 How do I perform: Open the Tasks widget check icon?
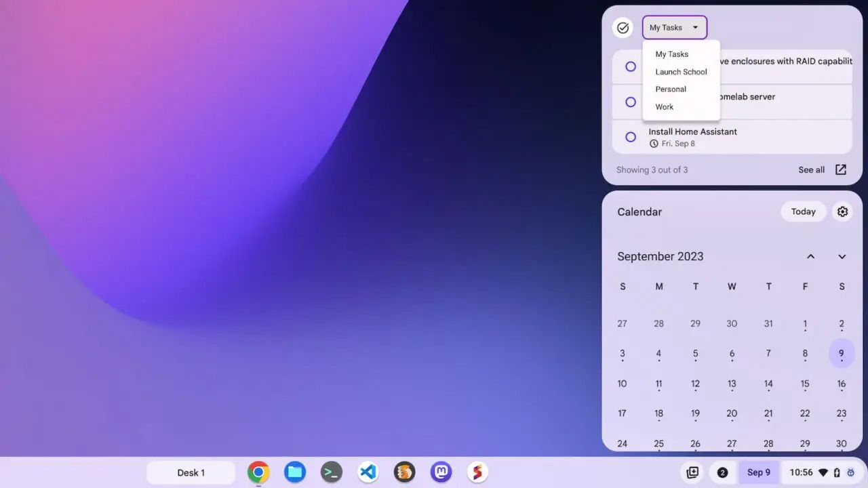click(x=623, y=27)
